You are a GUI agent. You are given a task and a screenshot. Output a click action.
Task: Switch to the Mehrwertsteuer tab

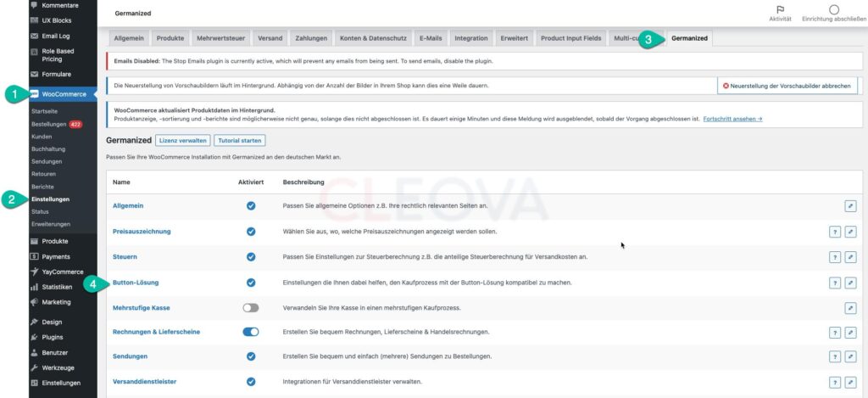221,38
